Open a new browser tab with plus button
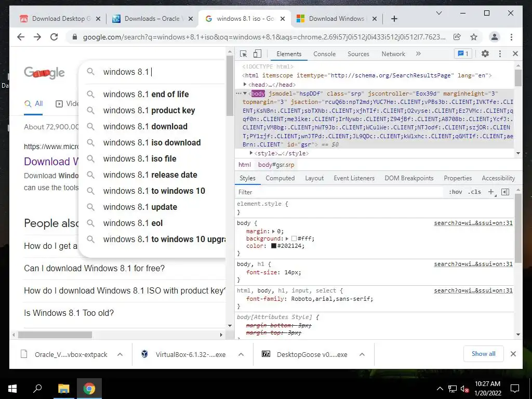Viewport: 532px width, 399px height. pyautogui.click(x=394, y=19)
